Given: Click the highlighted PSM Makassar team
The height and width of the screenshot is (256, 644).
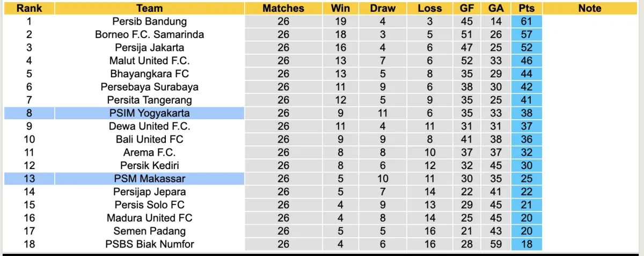Looking at the screenshot, I should tap(150, 179).
